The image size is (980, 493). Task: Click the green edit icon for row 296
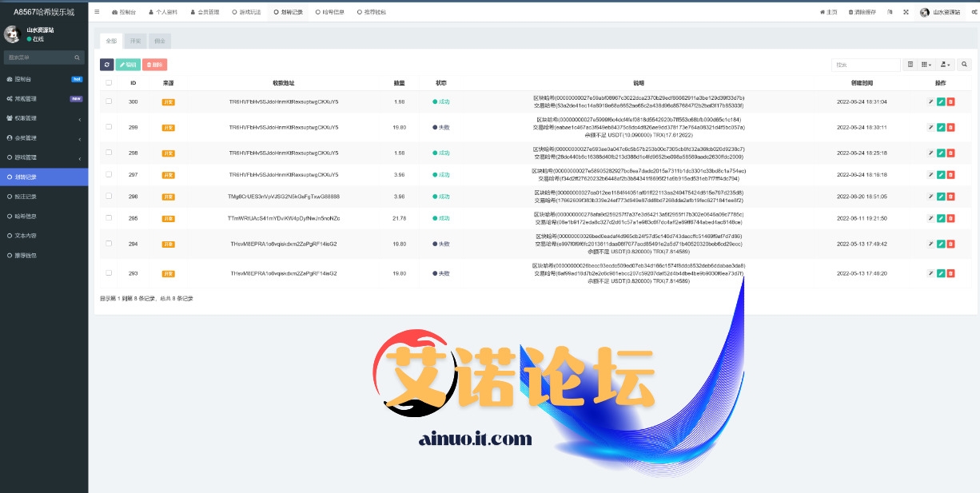click(941, 196)
